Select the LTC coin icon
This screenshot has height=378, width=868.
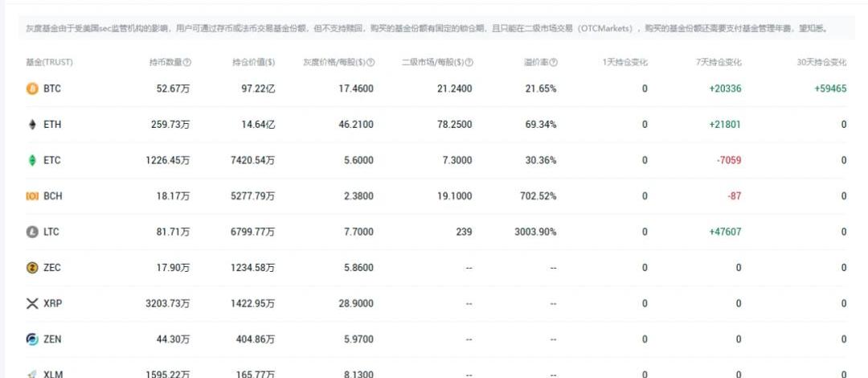[32, 232]
